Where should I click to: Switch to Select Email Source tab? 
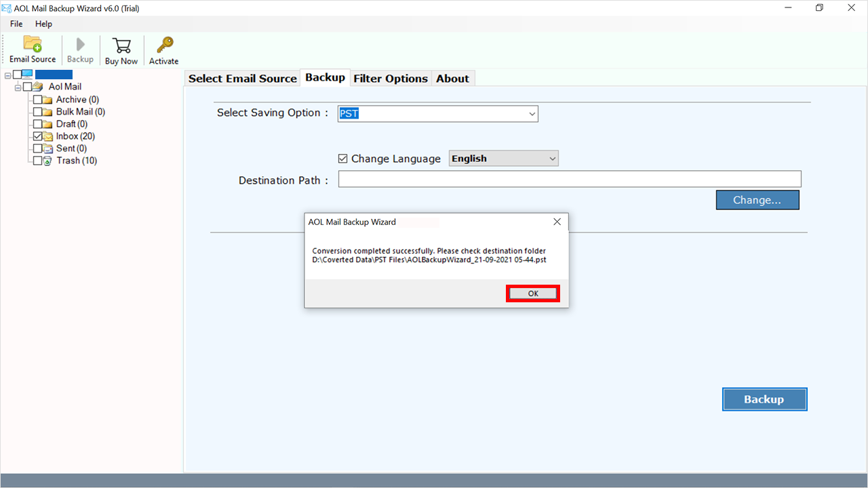click(243, 79)
